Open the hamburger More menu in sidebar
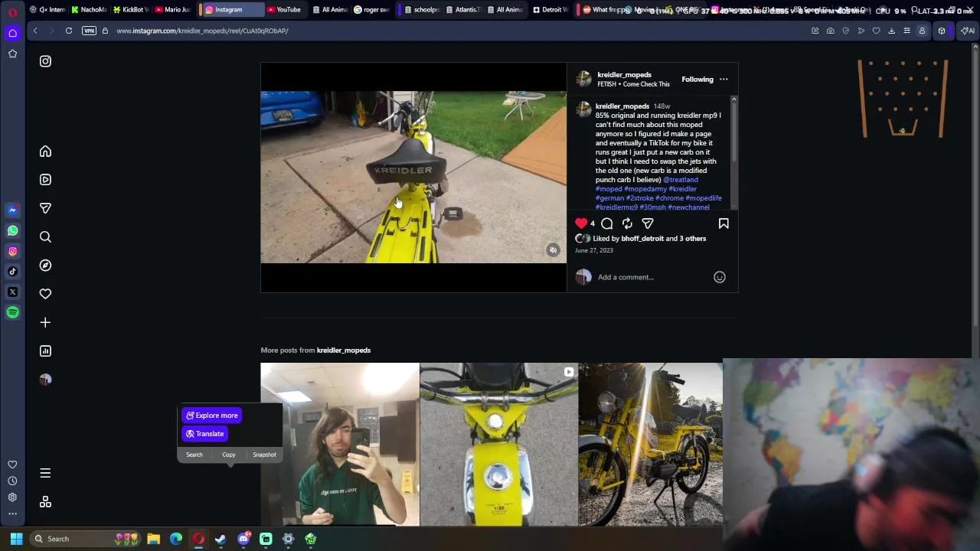 coord(45,474)
